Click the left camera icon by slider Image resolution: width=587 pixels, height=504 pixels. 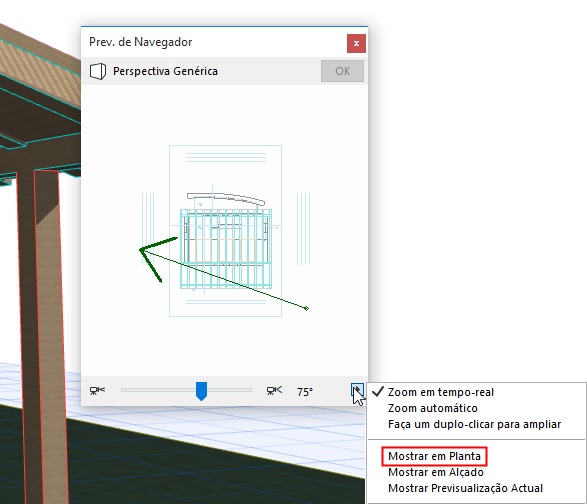(x=97, y=391)
